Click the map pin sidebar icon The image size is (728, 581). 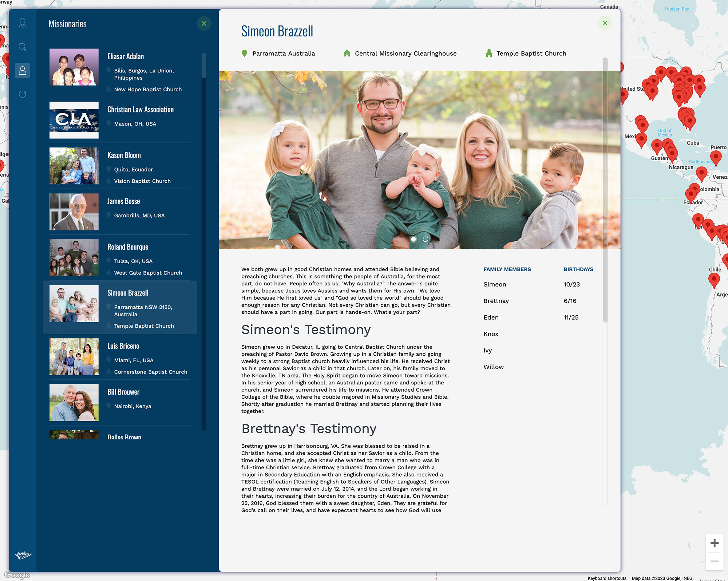[23, 23]
